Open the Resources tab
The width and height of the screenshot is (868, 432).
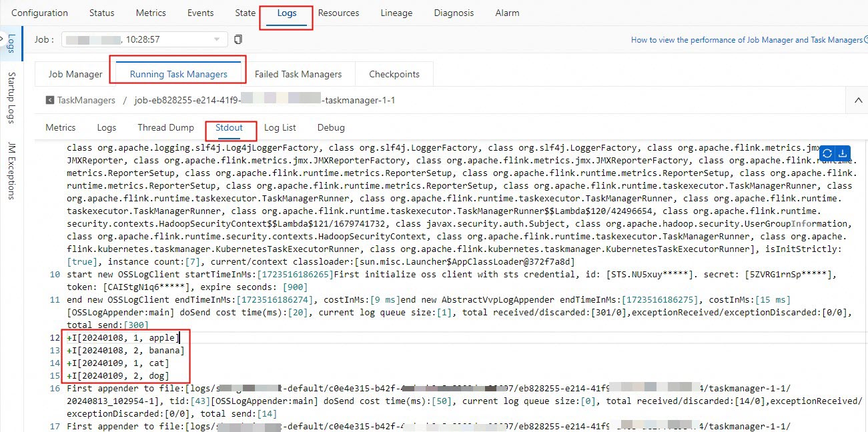click(338, 13)
